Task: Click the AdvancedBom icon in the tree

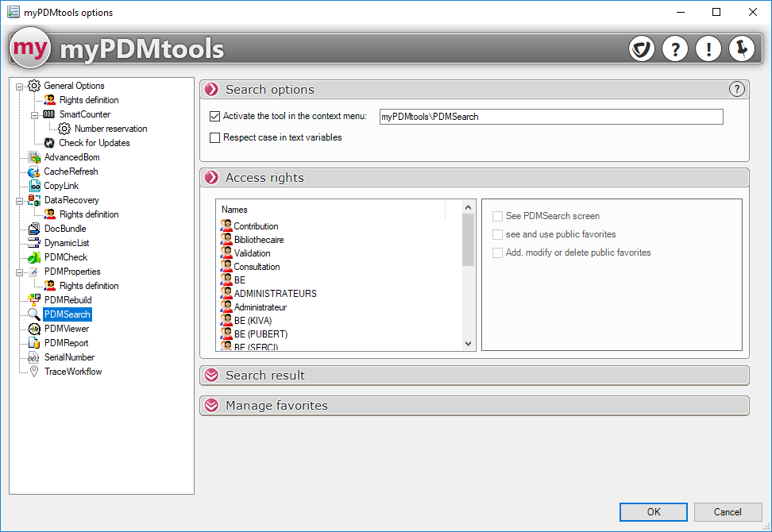Action: (x=34, y=157)
